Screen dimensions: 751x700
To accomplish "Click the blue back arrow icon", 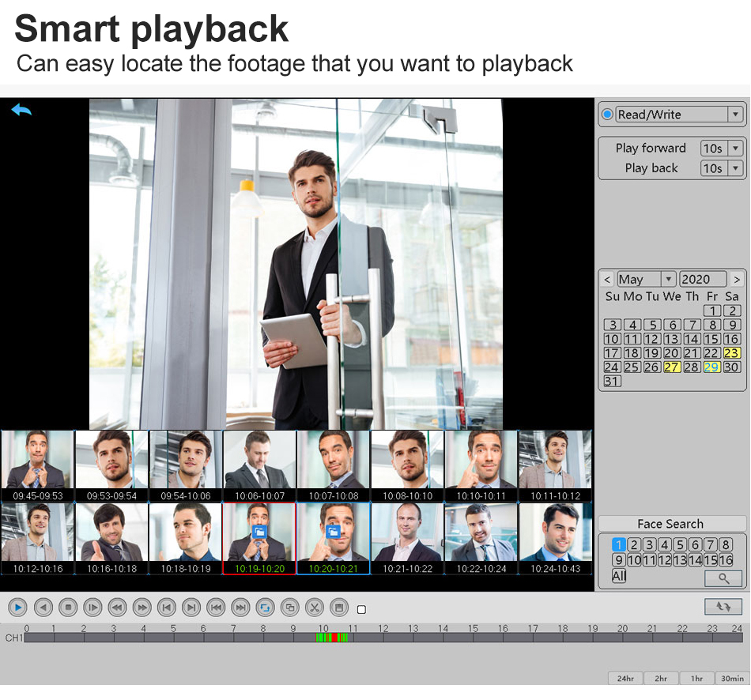I will pos(21,110).
